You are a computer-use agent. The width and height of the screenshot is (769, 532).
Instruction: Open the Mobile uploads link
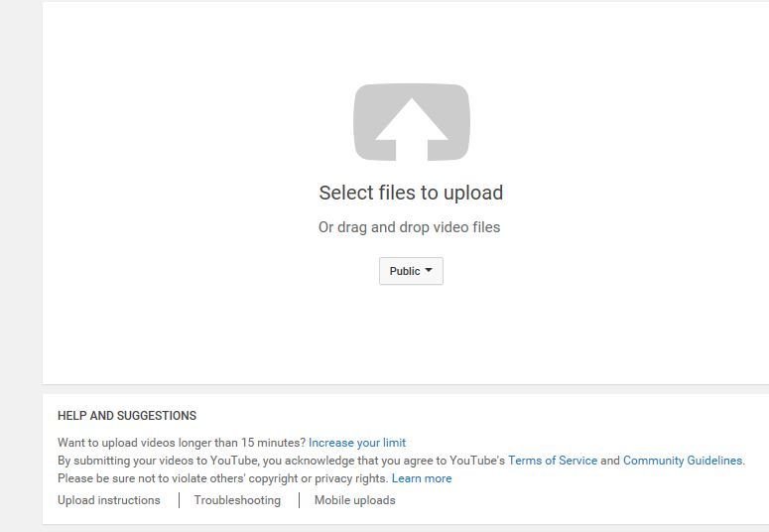pyautogui.click(x=354, y=500)
